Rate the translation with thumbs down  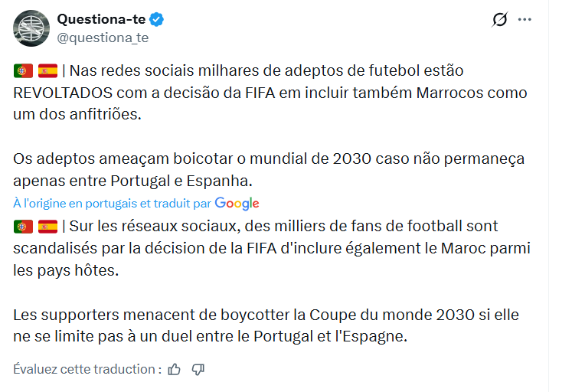click(198, 369)
